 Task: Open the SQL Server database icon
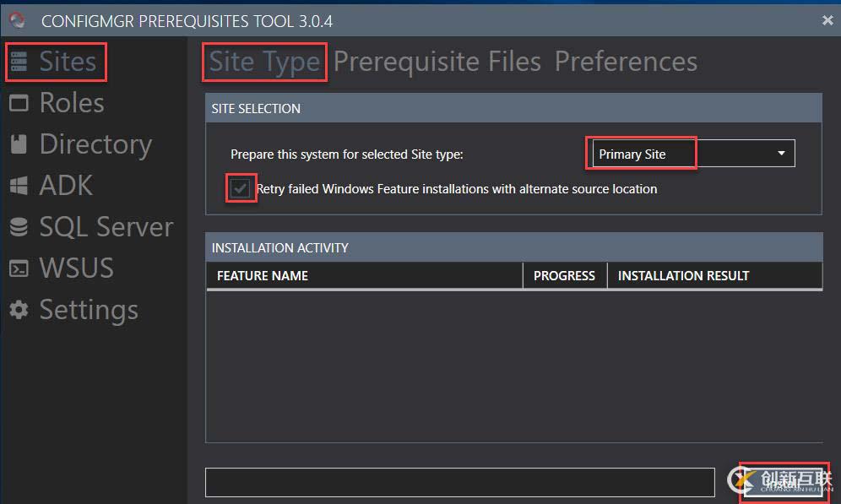[x=19, y=227]
